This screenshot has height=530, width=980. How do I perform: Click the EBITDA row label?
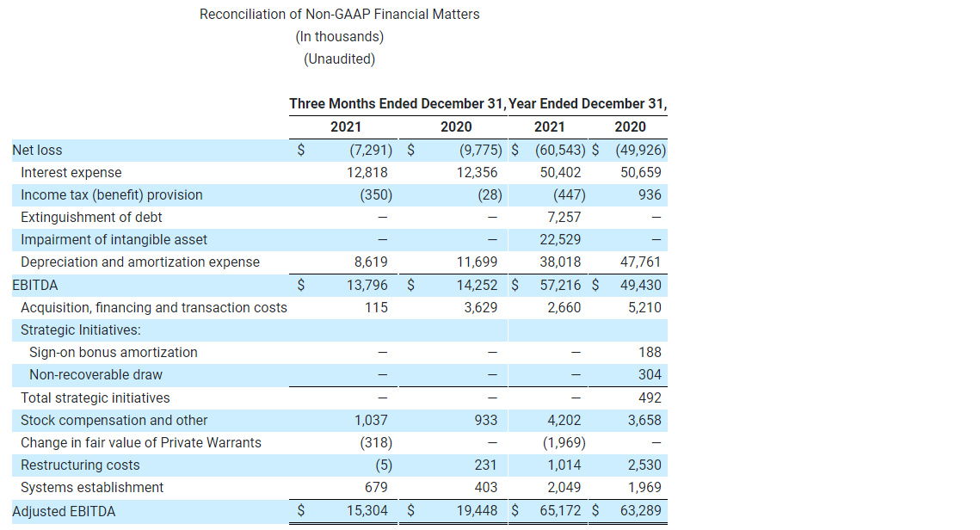[x=30, y=285]
